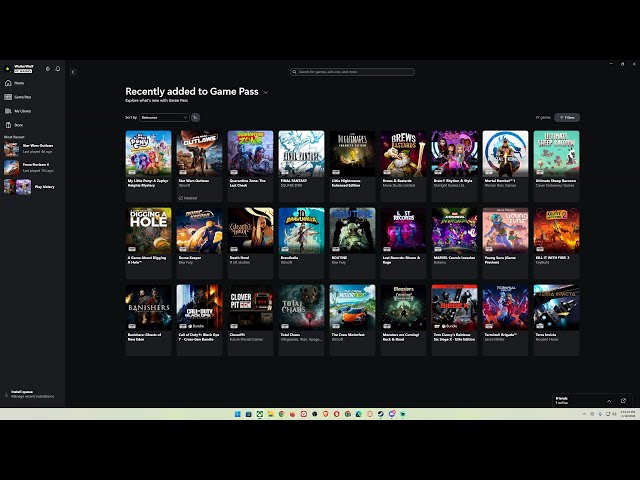Screen dimensions: 640x480
Task: Open the Bratz Rhythm & Style card
Action: (x=455, y=166)
